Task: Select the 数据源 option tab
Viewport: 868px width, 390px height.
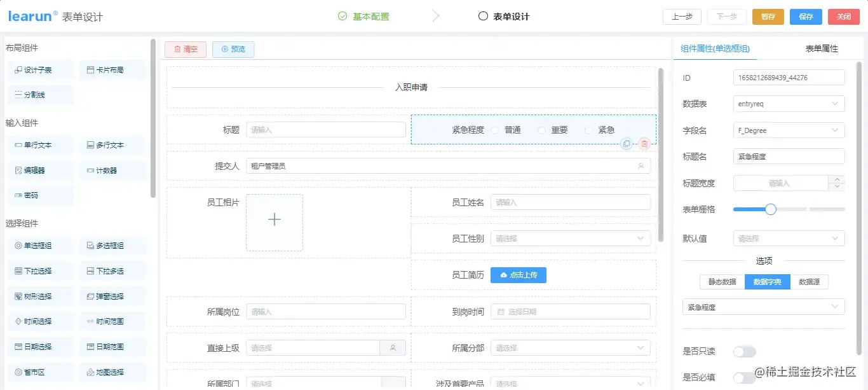Action: [809, 282]
